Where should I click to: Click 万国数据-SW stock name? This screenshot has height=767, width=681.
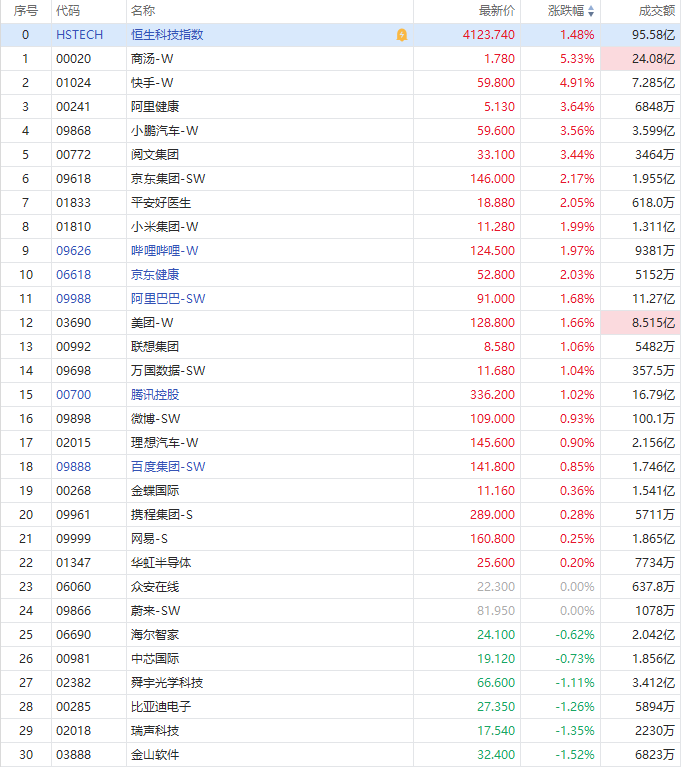click(168, 370)
